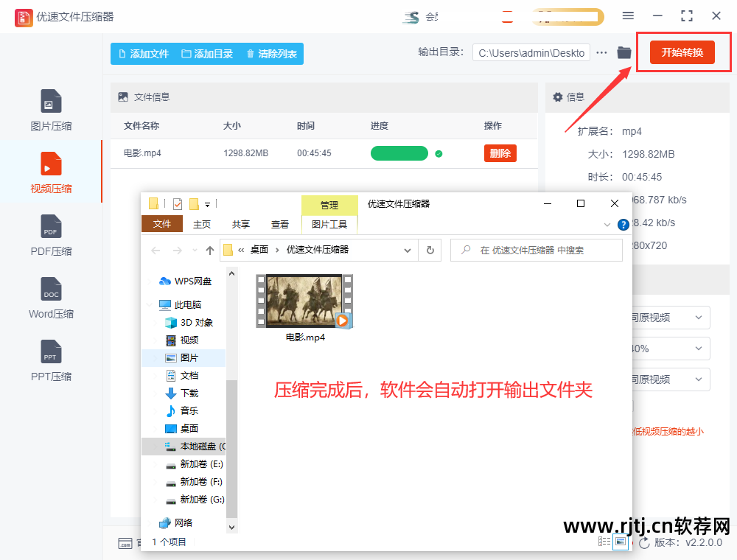Switch to large icons view button
The width and height of the screenshot is (737, 560).
621,542
